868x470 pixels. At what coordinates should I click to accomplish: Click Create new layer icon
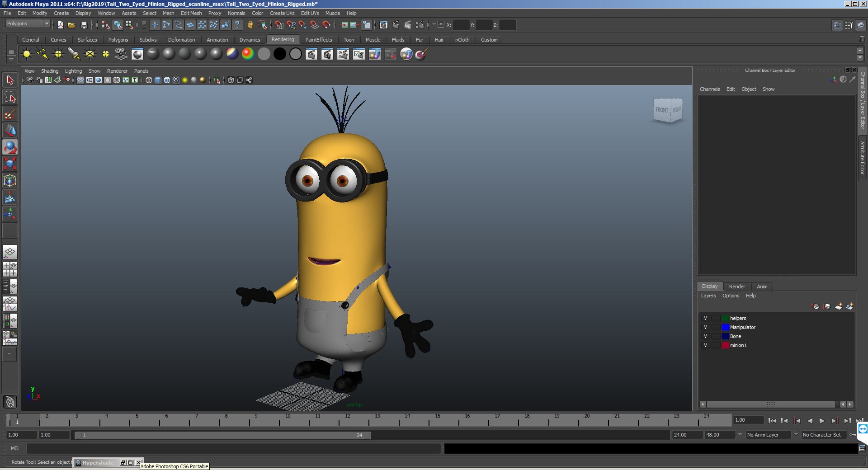tap(838, 306)
